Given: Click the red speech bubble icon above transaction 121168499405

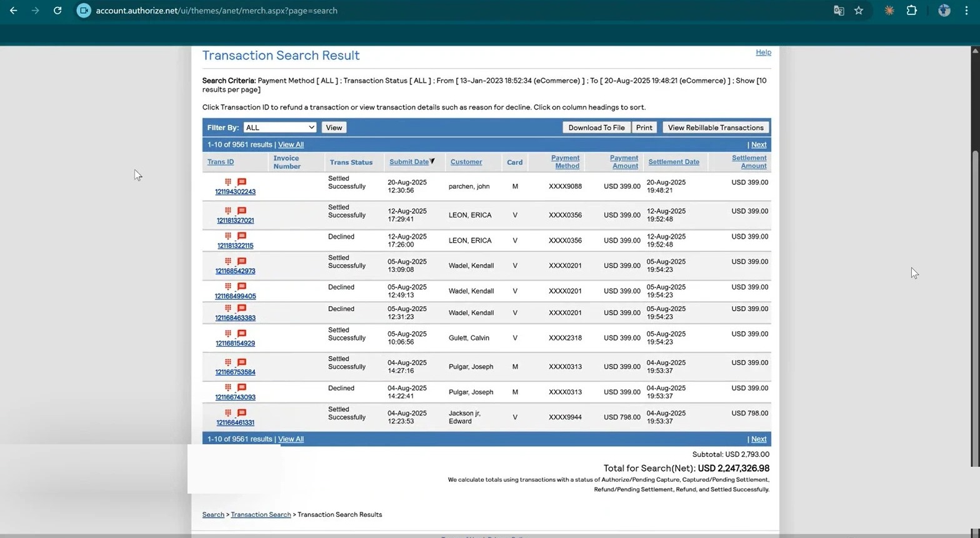Looking at the screenshot, I should pyautogui.click(x=242, y=286).
